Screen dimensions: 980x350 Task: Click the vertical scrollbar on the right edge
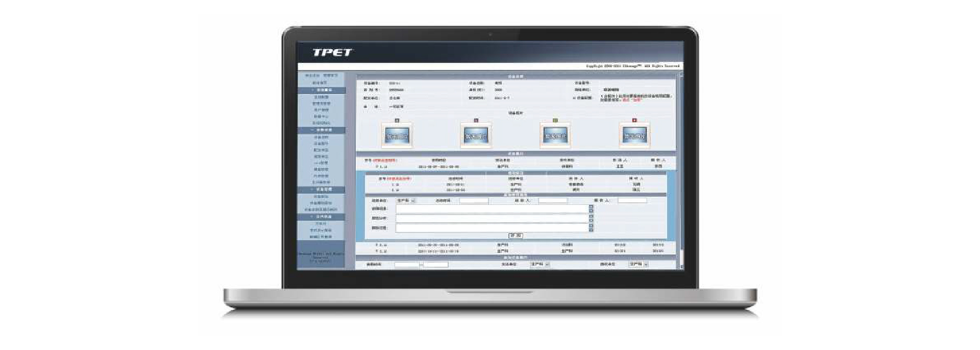679,169
